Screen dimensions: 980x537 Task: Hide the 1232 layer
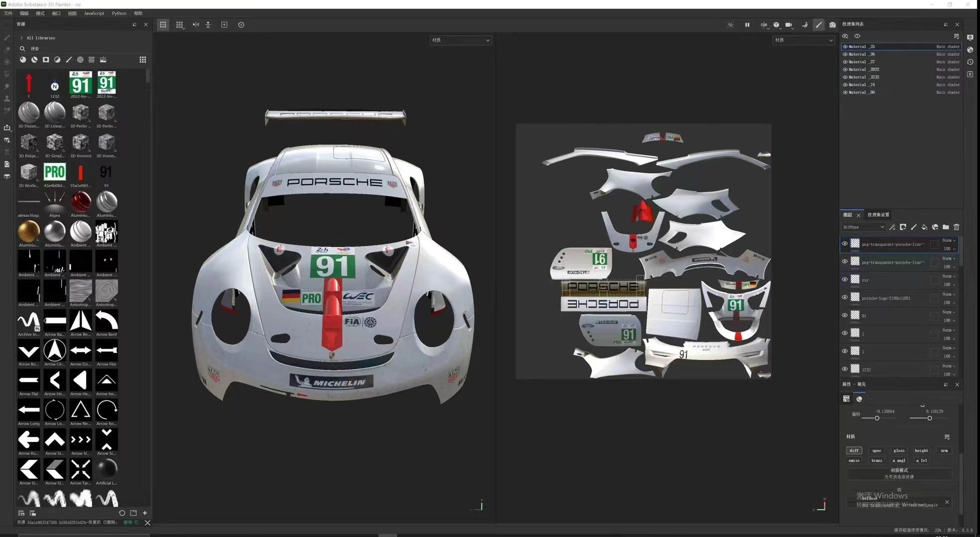click(x=845, y=369)
